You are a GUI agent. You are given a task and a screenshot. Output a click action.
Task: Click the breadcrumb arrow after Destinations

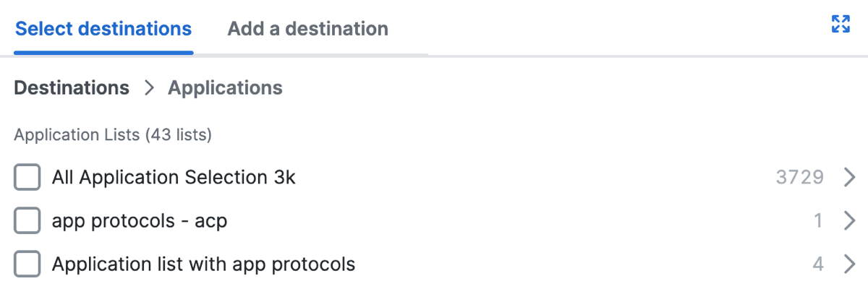[x=149, y=88]
